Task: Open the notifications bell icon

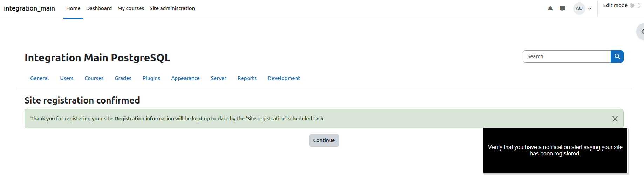Action: point(550,8)
